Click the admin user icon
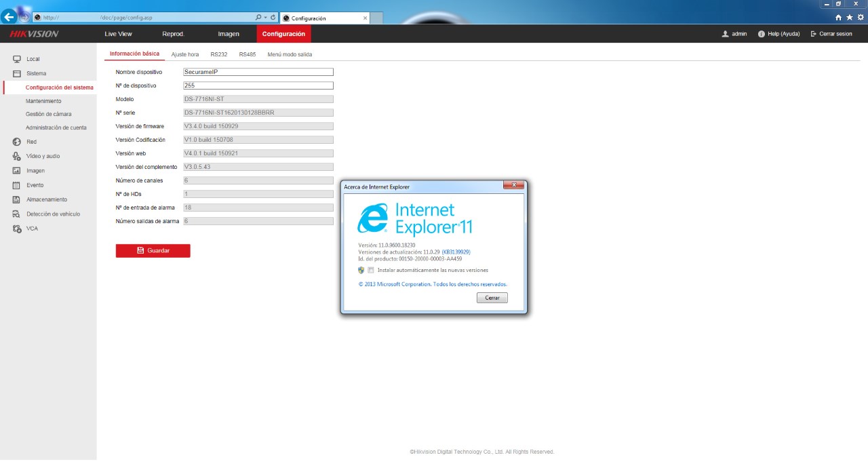The width and height of the screenshot is (868, 470). tap(725, 34)
